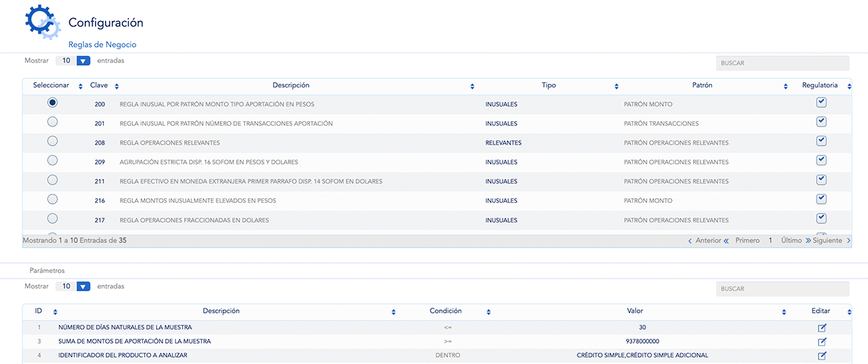The height and width of the screenshot is (364, 868).
Task: Edit the Suma de montos parameter
Action: coord(822,342)
